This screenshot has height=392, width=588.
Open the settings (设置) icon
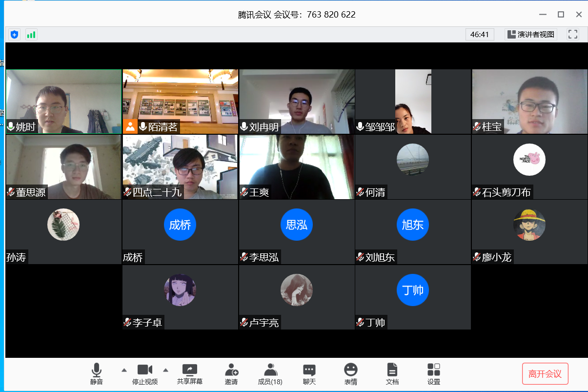(x=433, y=374)
